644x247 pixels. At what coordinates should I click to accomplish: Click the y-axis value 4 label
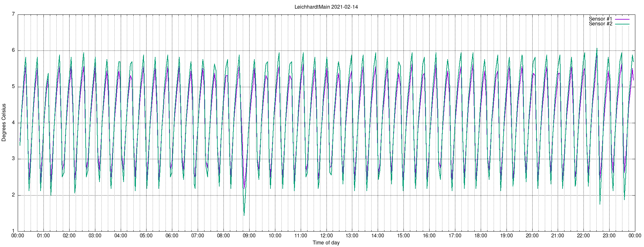click(x=14, y=123)
